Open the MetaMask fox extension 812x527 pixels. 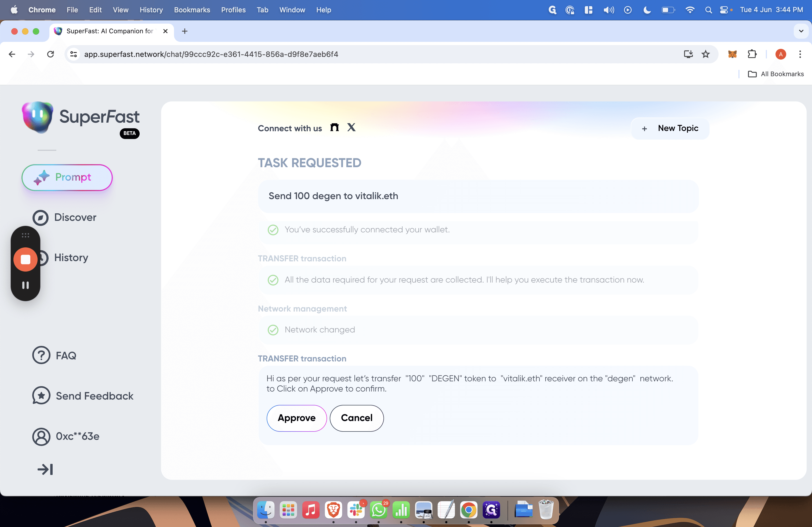(x=732, y=54)
